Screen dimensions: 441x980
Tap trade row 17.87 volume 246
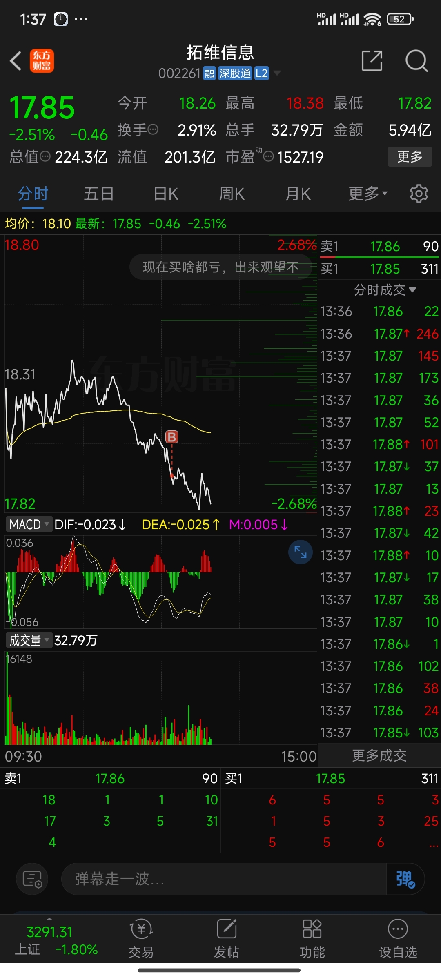point(379,334)
